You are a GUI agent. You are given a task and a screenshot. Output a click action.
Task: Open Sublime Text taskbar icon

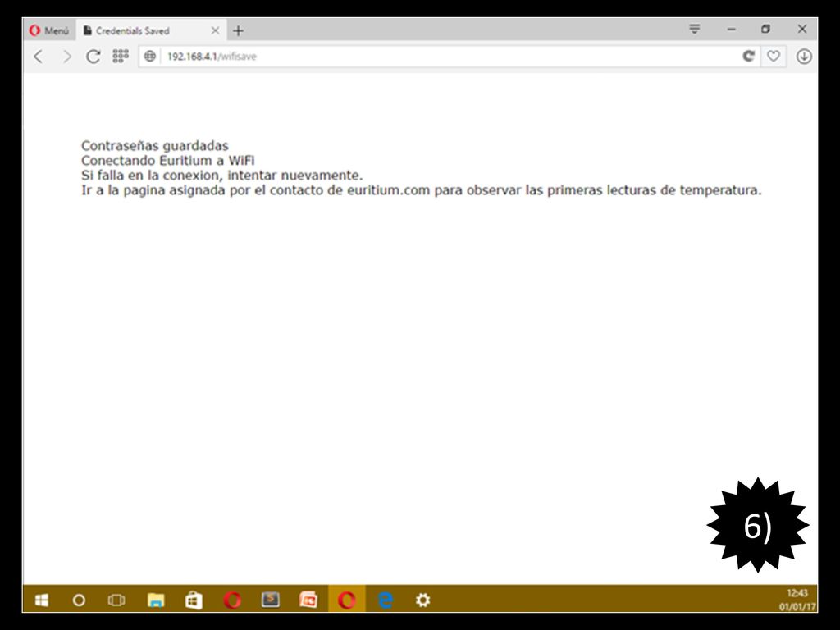tap(271, 600)
